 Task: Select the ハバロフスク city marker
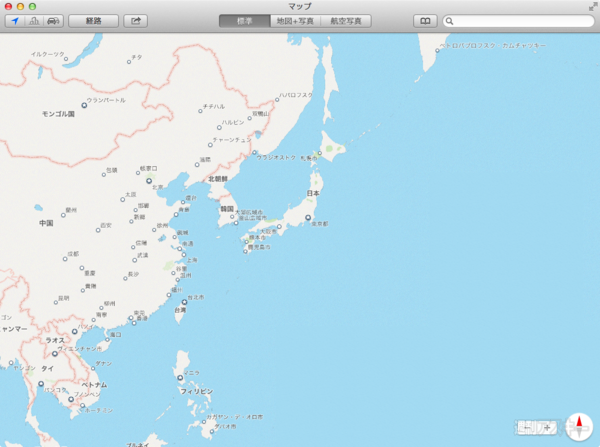coord(277,100)
